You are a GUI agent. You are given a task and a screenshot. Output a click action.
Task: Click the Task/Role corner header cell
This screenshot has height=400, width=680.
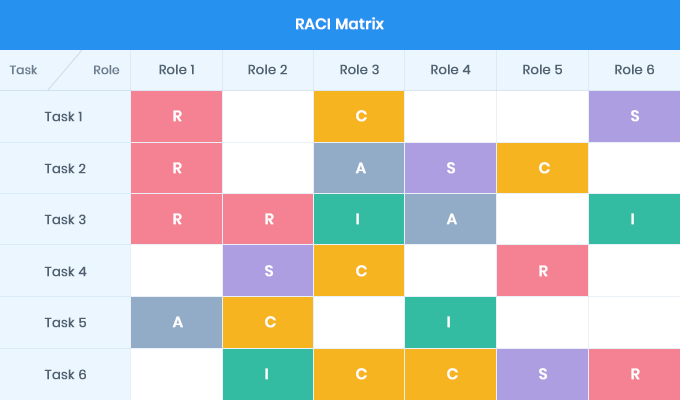[x=65, y=70]
